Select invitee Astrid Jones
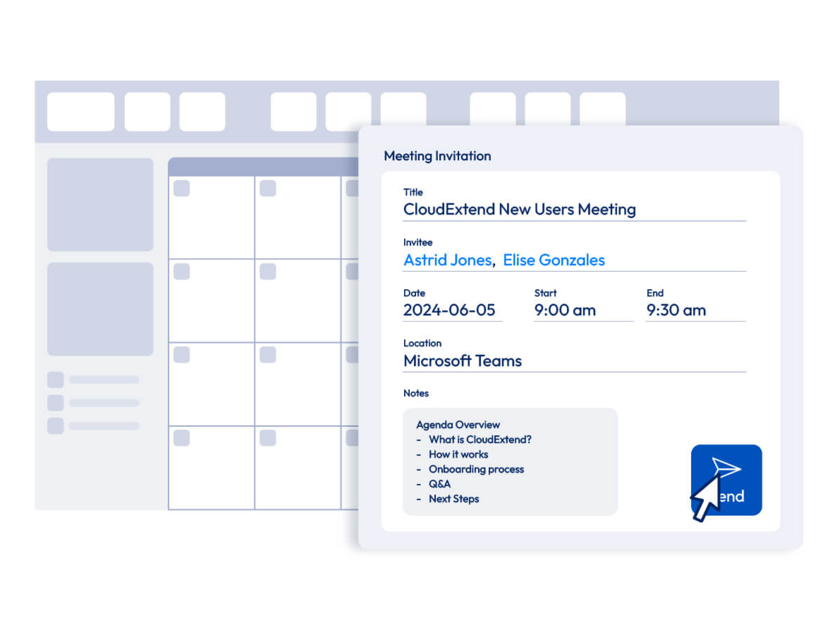The height and width of the screenshot is (630, 840). tap(447, 260)
